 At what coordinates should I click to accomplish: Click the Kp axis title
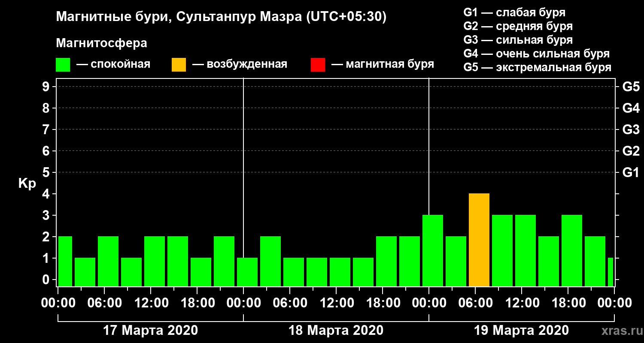pyautogui.click(x=27, y=184)
